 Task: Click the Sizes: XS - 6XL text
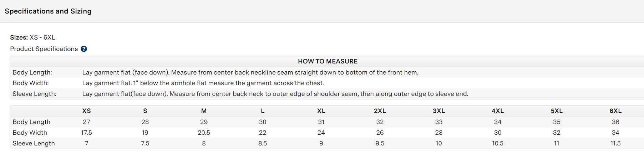click(x=32, y=37)
